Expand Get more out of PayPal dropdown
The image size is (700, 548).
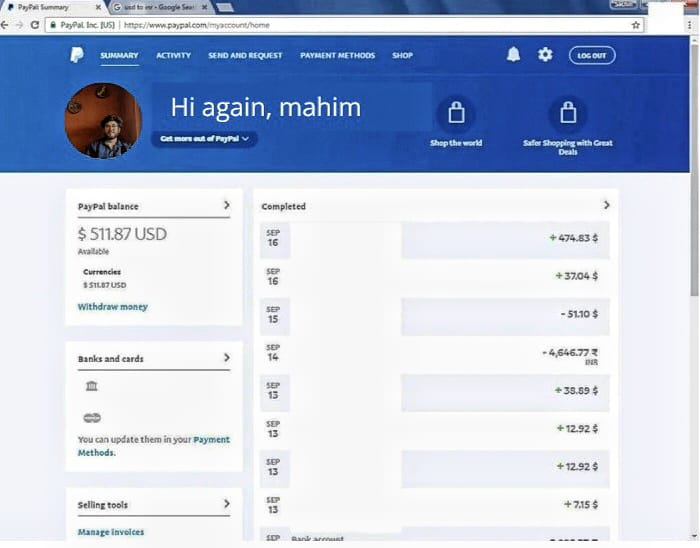pos(204,139)
